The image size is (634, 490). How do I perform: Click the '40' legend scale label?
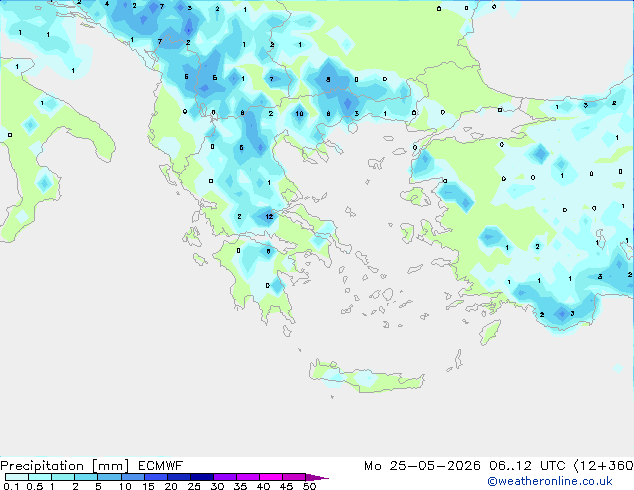pos(263,486)
